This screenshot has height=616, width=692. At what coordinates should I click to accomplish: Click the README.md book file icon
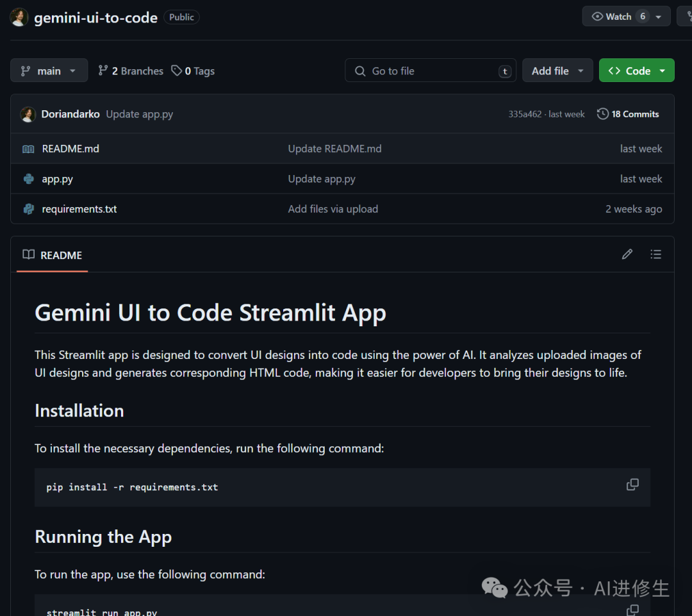coord(28,149)
